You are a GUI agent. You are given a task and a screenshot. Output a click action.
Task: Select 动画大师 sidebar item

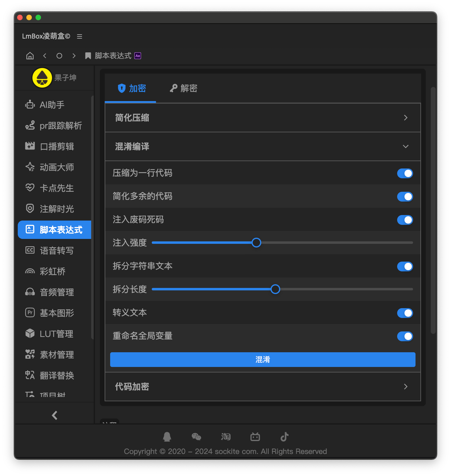coord(54,167)
